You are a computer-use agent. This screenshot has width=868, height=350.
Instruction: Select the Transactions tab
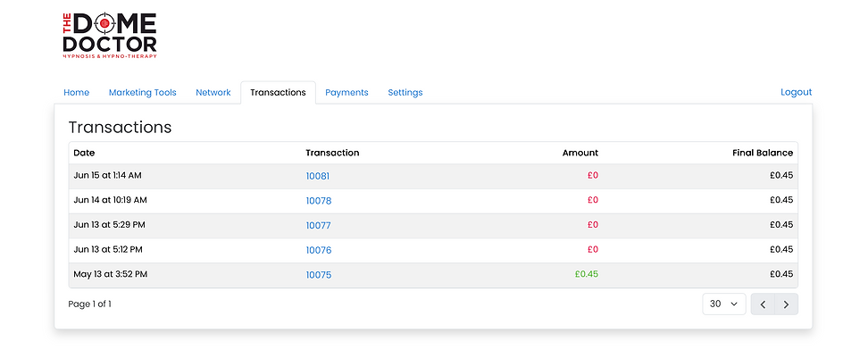(278, 93)
